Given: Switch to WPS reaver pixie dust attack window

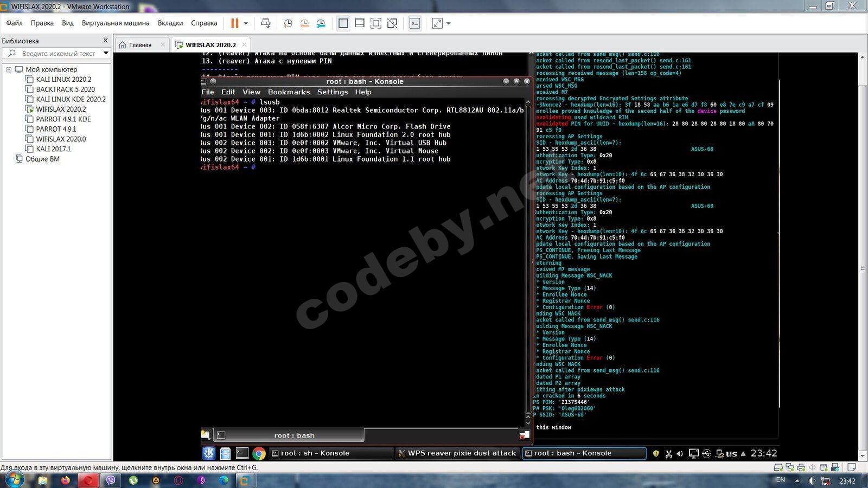Looking at the screenshot, I should click(457, 453).
